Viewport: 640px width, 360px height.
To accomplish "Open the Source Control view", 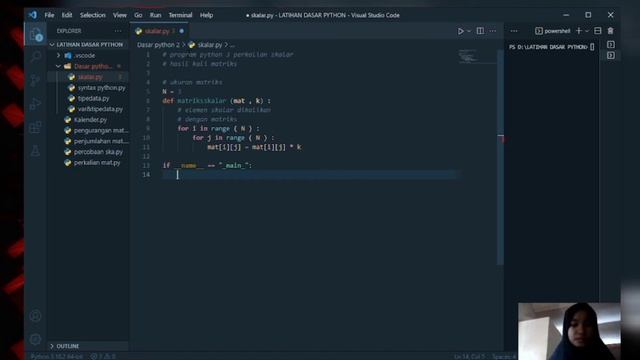I will coord(36,80).
